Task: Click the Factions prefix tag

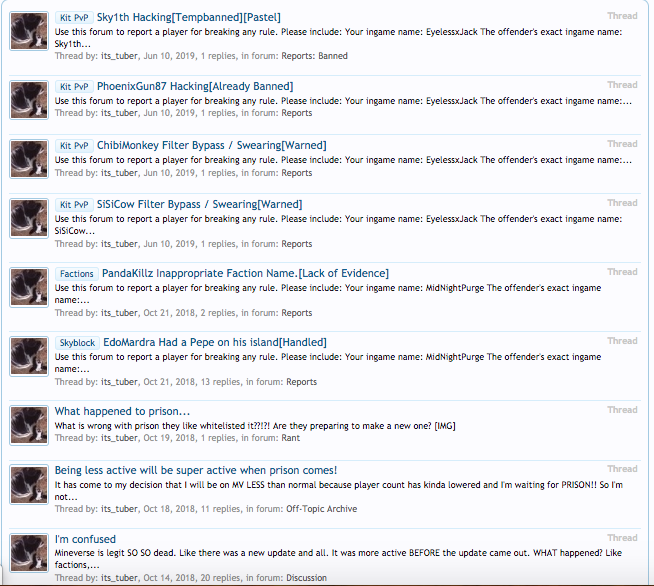Action: tap(77, 274)
